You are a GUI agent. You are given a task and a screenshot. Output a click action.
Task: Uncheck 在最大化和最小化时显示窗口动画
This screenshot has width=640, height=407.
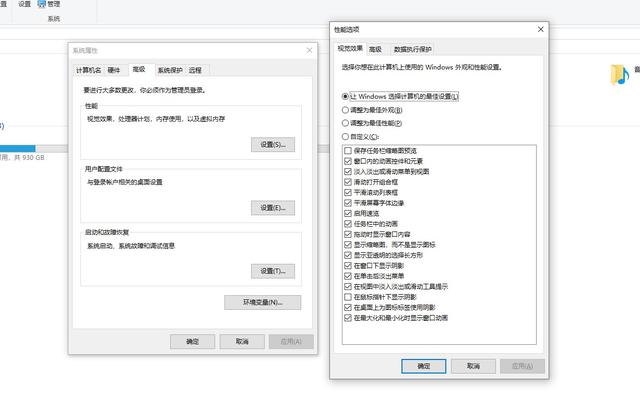click(x=348, y=318)
